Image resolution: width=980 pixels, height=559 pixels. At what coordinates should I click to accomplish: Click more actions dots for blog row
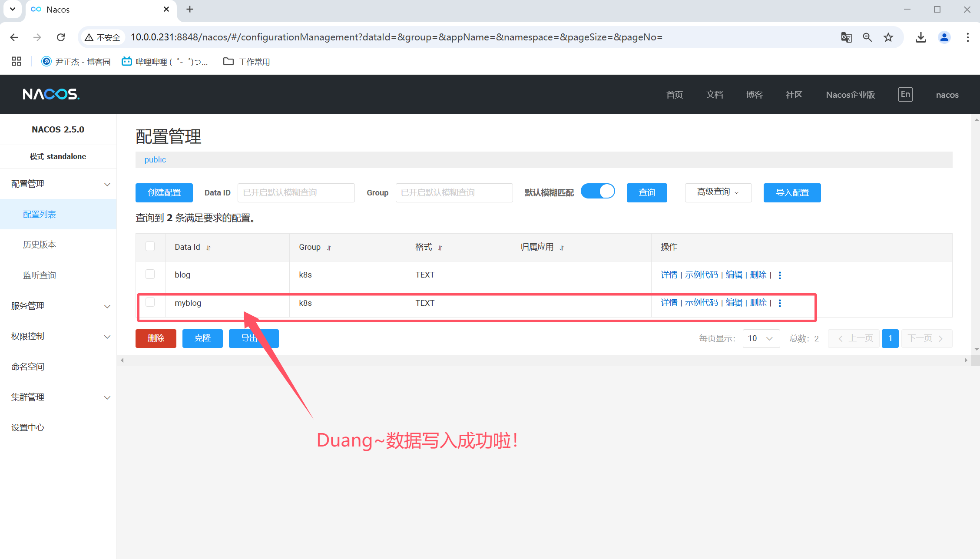[780, 275]
